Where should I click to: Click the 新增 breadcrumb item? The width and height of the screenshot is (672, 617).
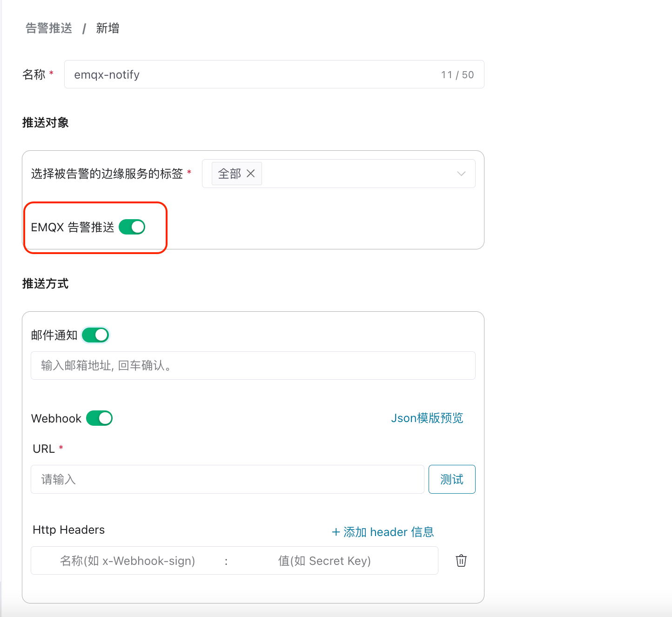pyautogui.click(x=108, y=28)
